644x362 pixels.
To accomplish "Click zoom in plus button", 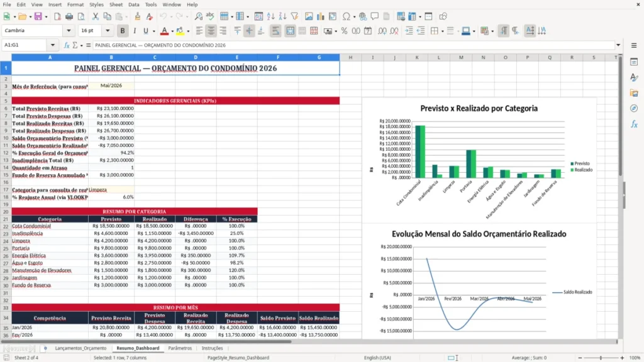I will (622, 358).
